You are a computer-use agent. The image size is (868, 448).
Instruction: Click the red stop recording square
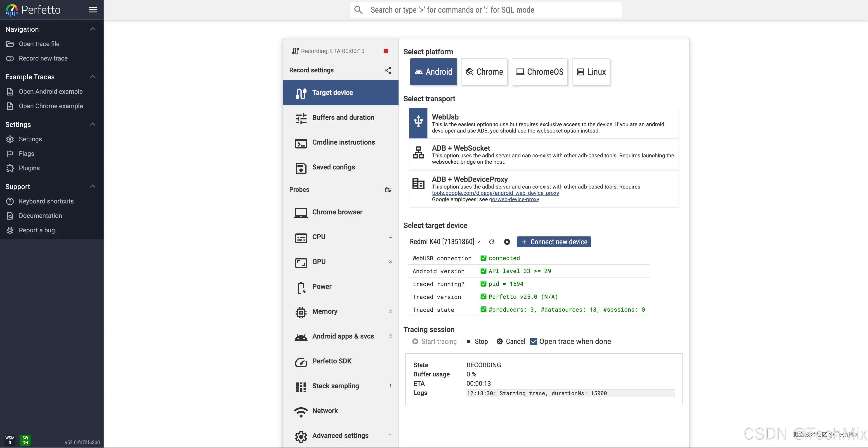click(386, 51)
